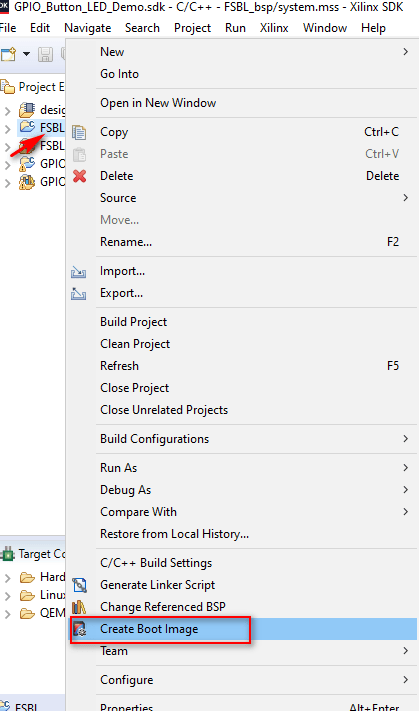This screenshot has width=419, height=711.
Task: Click the Change Referenced BSP books icon
Action: (x=79, y=607)
